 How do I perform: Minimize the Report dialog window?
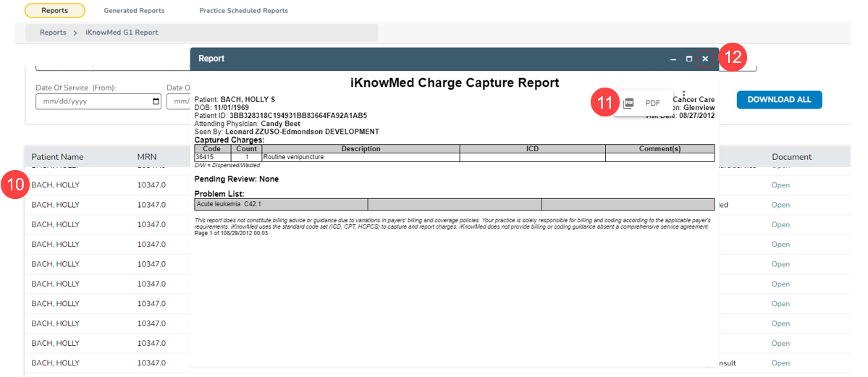click(673, 59)
